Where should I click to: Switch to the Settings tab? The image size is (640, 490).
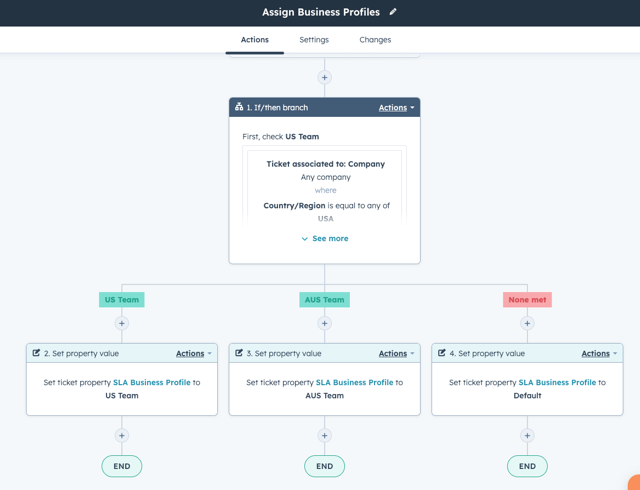coord(314,40)
